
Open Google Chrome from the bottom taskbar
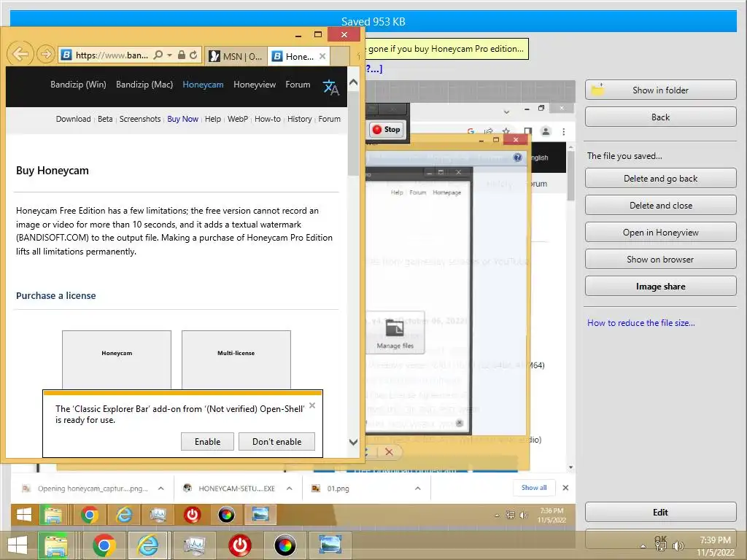[x=104, y=545]
